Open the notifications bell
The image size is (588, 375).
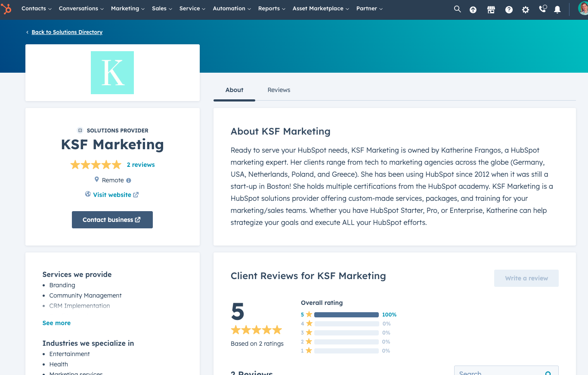pyautogui.click(x=557, y=9)
